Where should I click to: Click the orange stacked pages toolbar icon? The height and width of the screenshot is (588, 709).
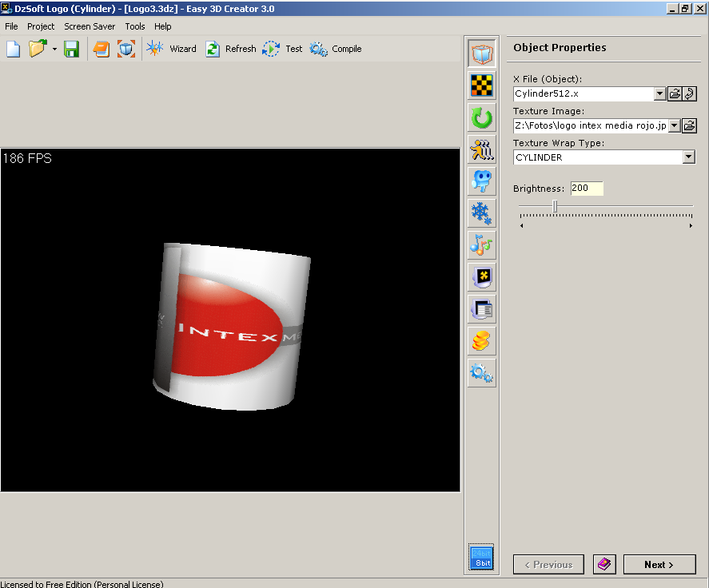pos(102,49)
